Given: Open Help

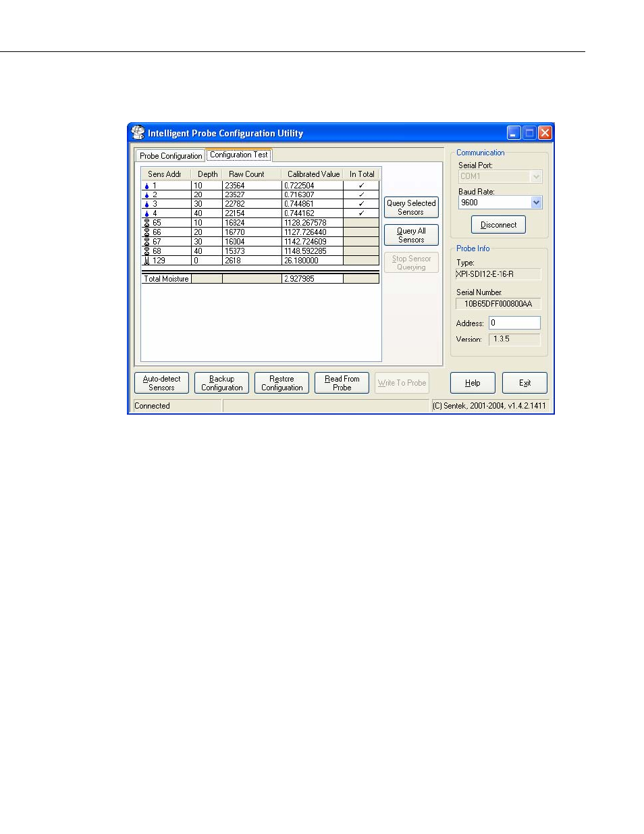Looking at the screenshot, I should pyautogui.click(x=473, y=383).
